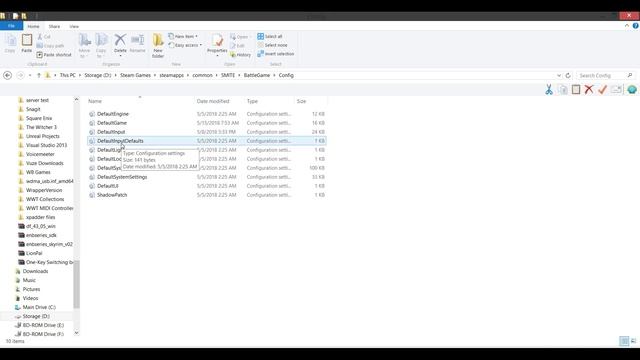Select Downloads in the navigation pane

click(35, 271)
